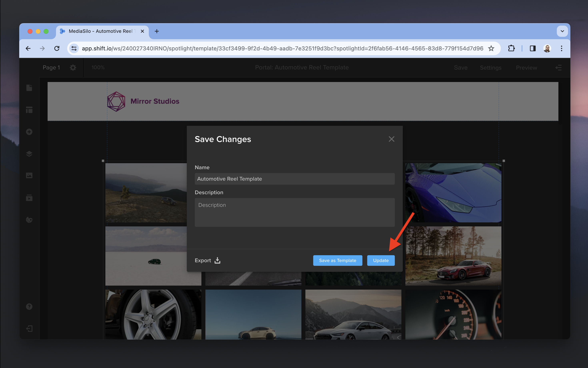588x368 pixels.
Task: Select the MediaSilo Automotive Reel tab
Action: click(x=102, y=31)
